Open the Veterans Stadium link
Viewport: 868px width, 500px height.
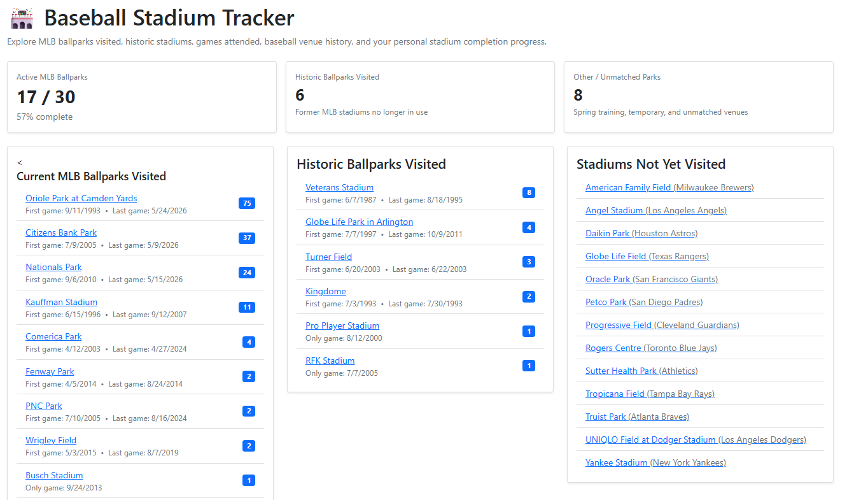point(339,187)
